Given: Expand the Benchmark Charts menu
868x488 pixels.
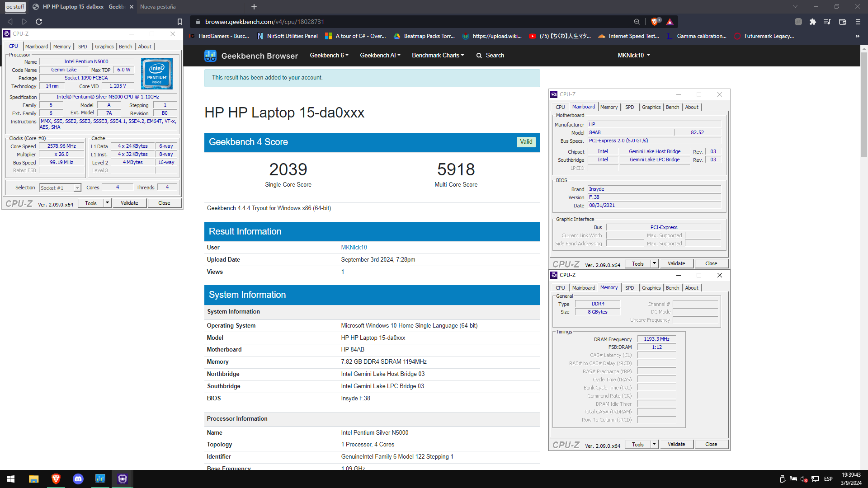Looking at the screenshot, I should (438, 55).
